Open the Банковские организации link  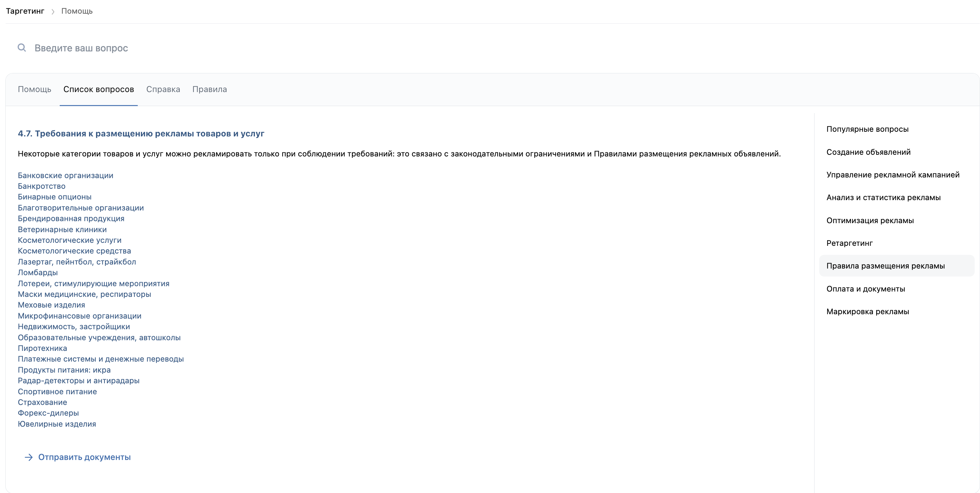pyautogui.click(x=65, y=175)
